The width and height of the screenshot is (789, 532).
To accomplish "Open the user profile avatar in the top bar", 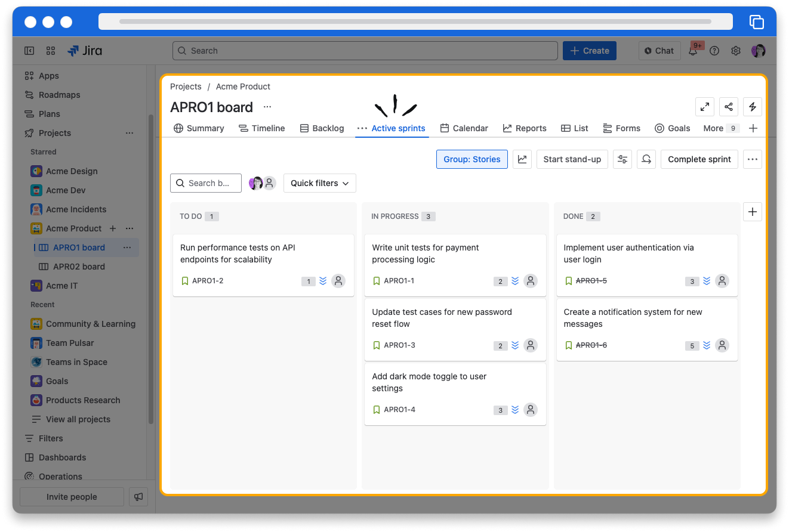I will [758, 51].
